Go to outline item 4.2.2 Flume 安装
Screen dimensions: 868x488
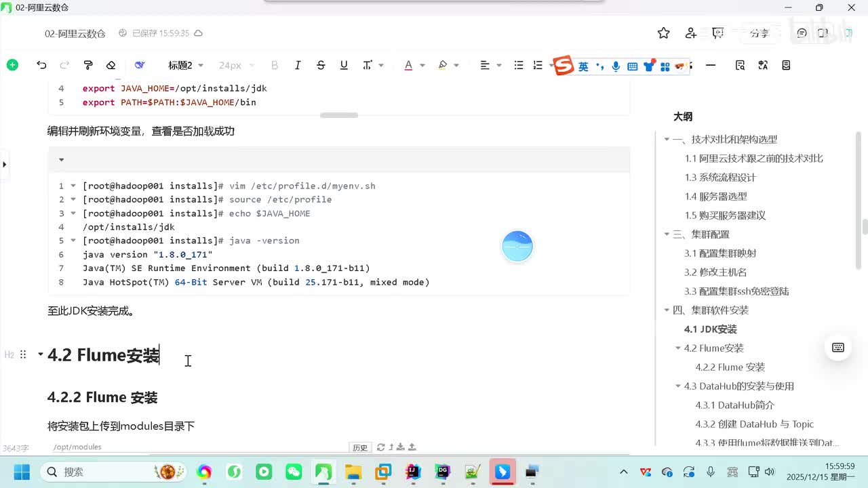point(730,367)
